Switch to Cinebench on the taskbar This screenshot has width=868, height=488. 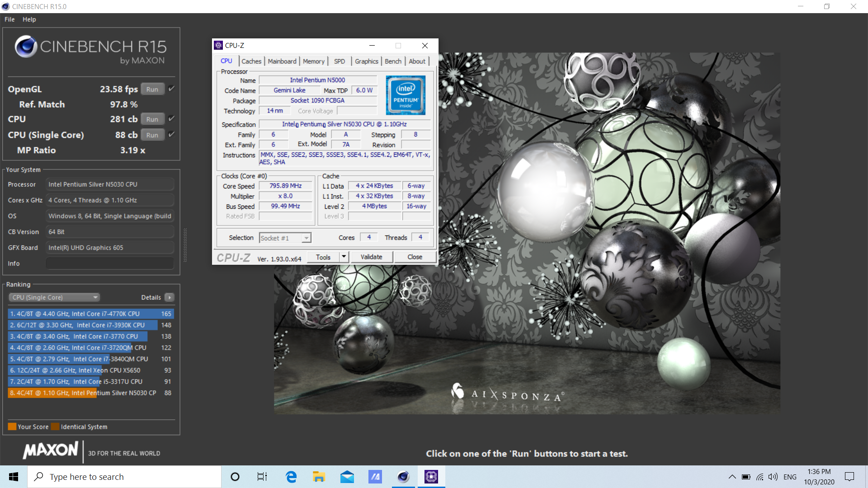pos(403,477)
